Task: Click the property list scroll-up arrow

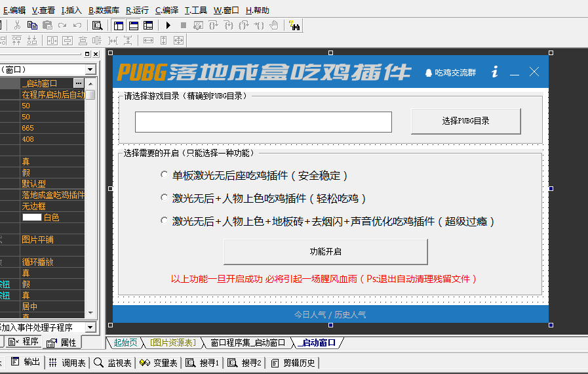Action: 90,83
